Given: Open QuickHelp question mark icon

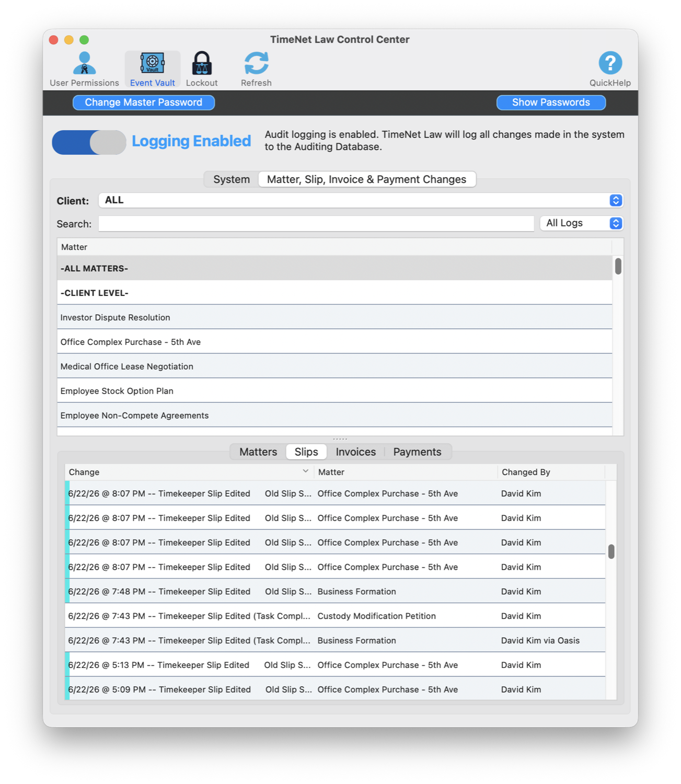Looking at the screenshot, I should (x=610, y=63).
